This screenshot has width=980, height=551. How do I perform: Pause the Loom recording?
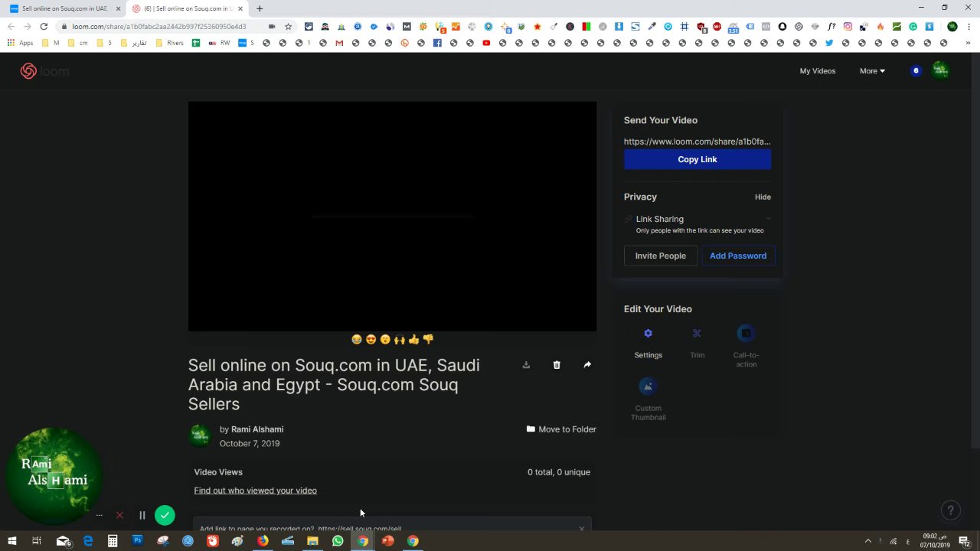[x=142, y=515]
